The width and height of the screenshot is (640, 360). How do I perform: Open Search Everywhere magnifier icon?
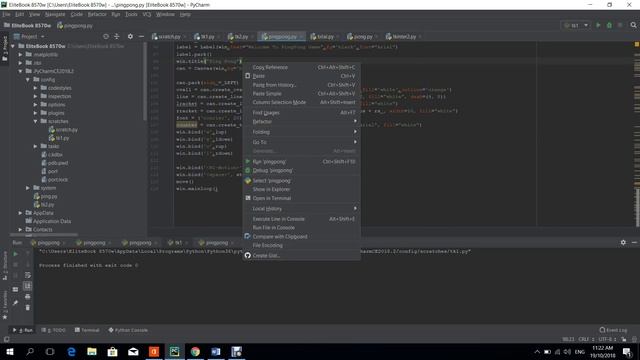click(x=633, y=25)
